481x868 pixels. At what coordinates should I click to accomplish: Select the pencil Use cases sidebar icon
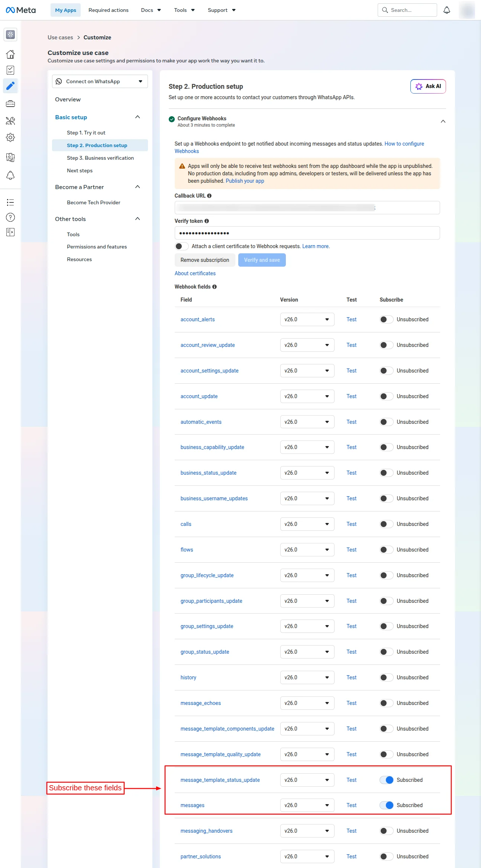pyautogui.click(x=10, y=86)
